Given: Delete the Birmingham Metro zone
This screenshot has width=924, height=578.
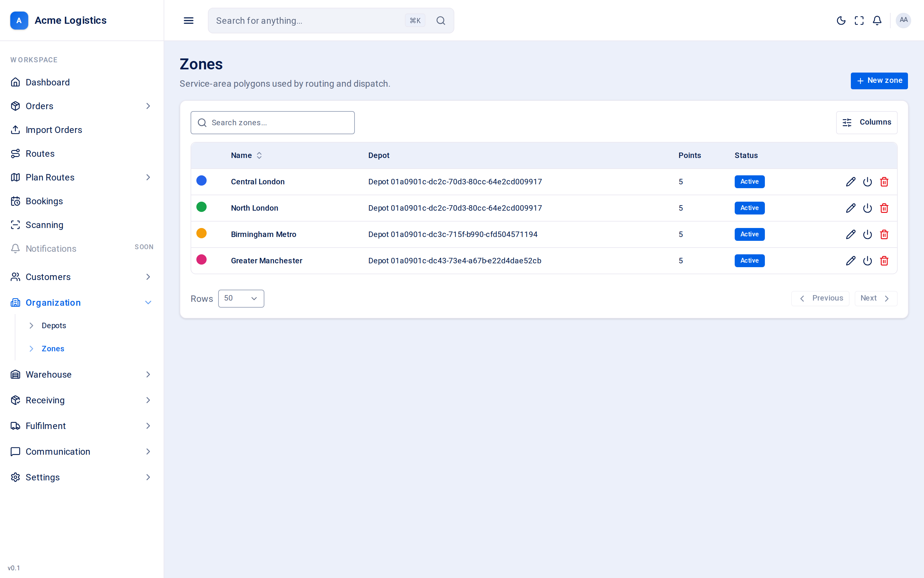Looking at the screenshot, I should pos(884,234).
